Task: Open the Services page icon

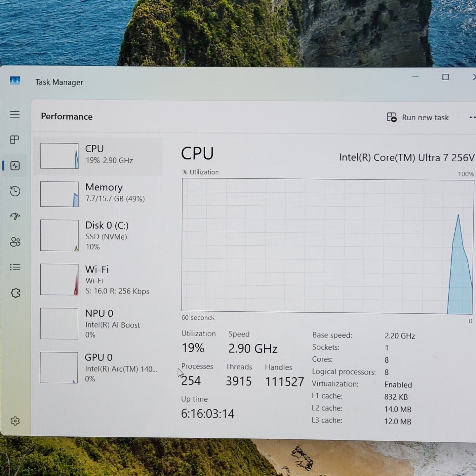Action: click(x=15, y=293)
